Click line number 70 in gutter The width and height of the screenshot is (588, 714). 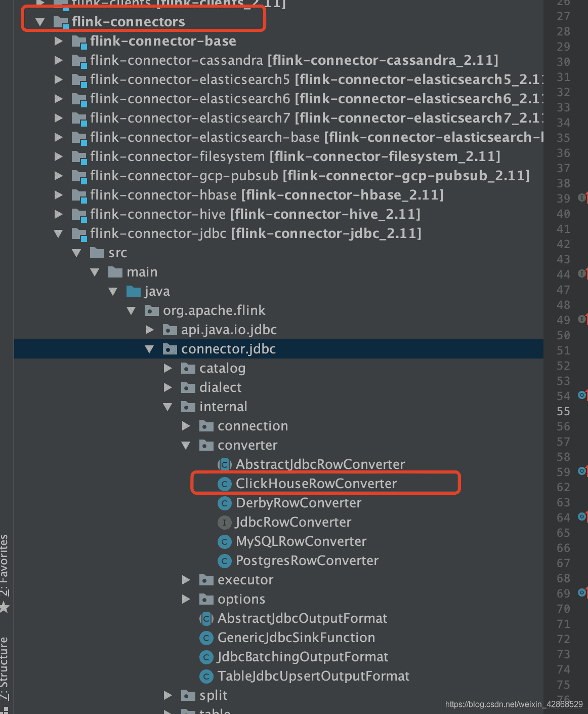(563, 609)
